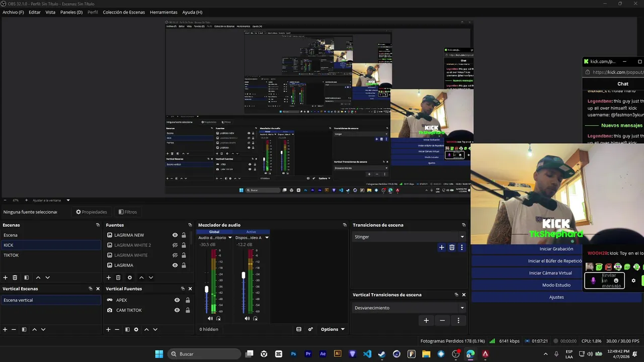Viewport: 644px width, 362px height.
Task: Close the Vertical Escenas dock
Action: click(x=98, y=289)
